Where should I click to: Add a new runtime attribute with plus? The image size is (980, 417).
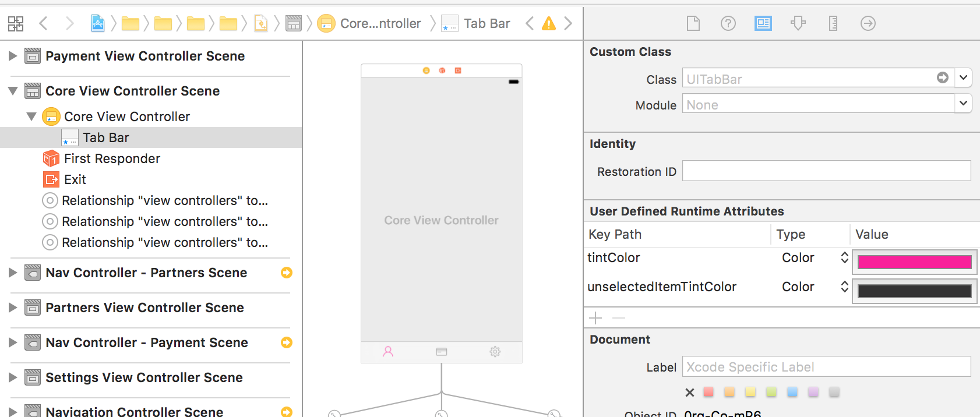pyautogui.click(x=595, y=318)
